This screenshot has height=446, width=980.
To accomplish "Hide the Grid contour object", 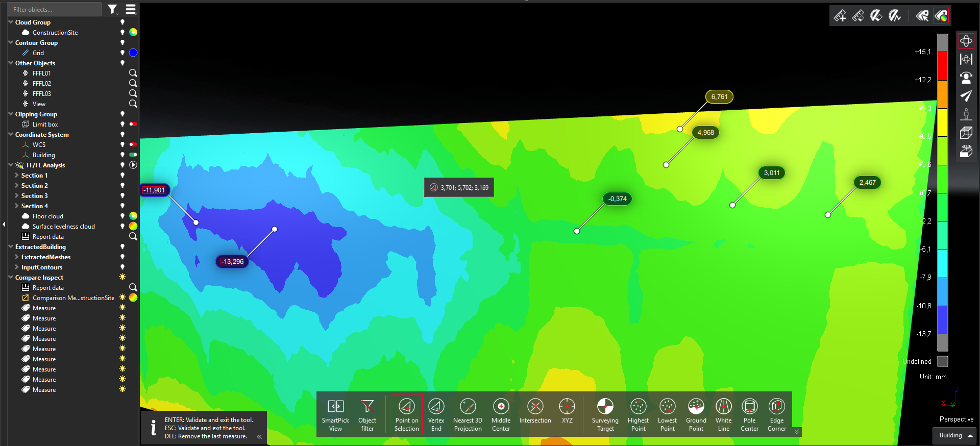I will 122,53.
